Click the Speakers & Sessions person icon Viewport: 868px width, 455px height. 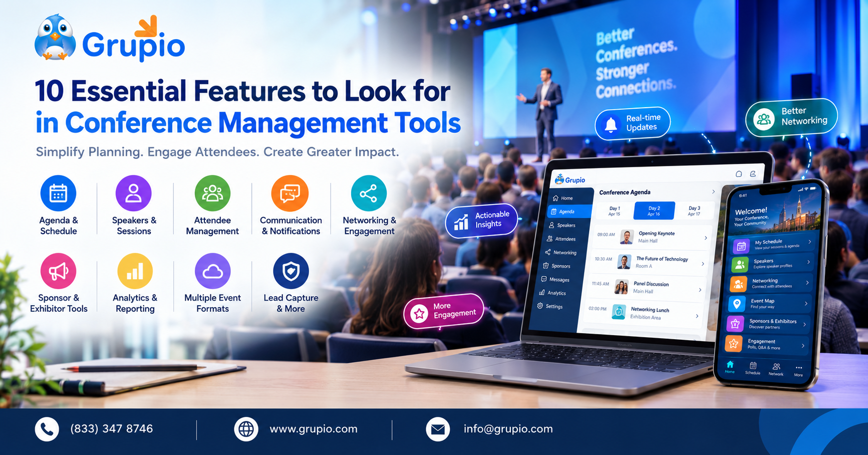click(133, 193)
